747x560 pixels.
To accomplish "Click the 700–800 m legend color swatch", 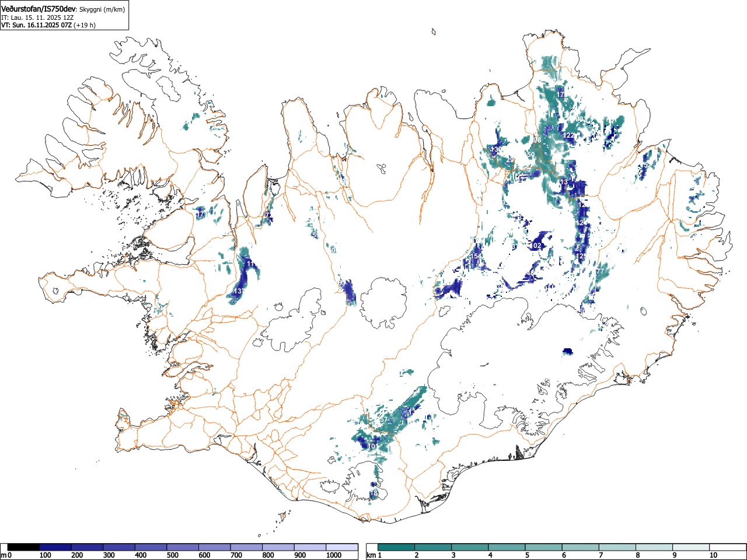I will pos(246,547).
